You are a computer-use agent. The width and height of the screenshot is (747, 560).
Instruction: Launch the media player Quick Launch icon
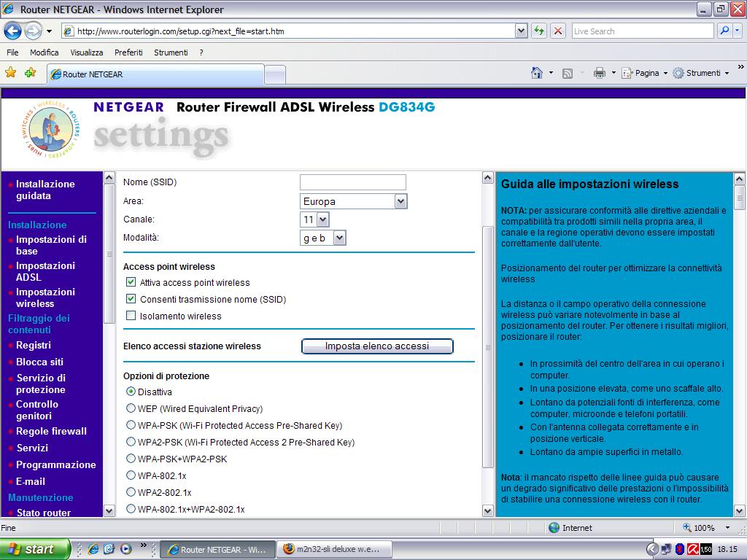[125, 549]
